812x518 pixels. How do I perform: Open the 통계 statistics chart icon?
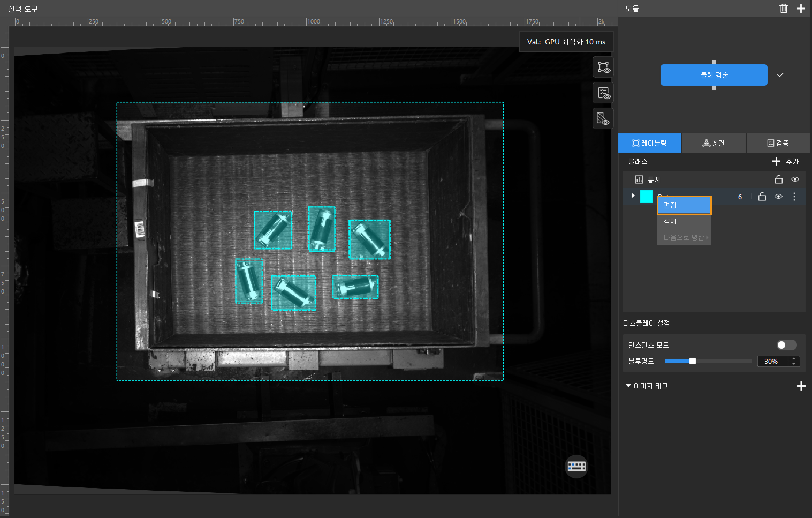tap(639, 179)
